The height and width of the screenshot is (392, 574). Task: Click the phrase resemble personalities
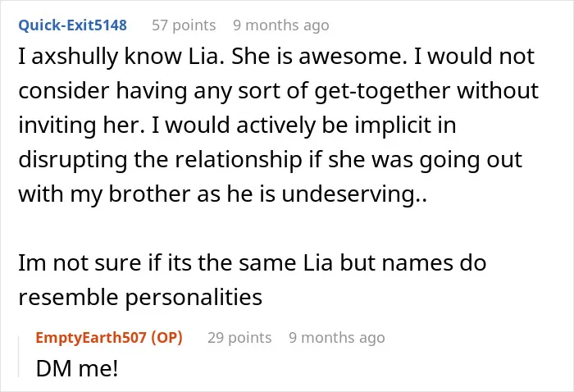(x=140, y=297)
